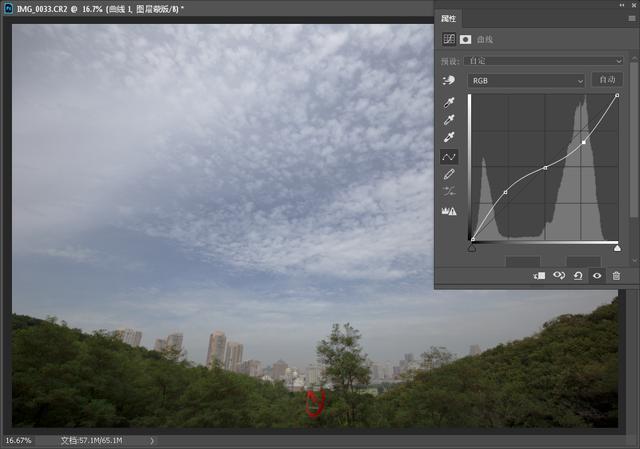Select the edit points curve tool
The image size is (640, 449).
(x=449, y=157)
